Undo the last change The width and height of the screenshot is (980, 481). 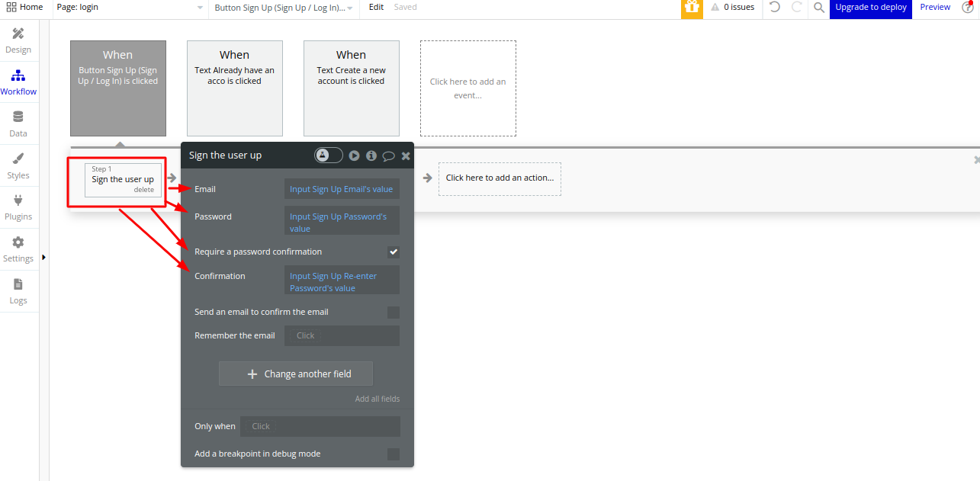pyautogui.click(x=774, y=7)
